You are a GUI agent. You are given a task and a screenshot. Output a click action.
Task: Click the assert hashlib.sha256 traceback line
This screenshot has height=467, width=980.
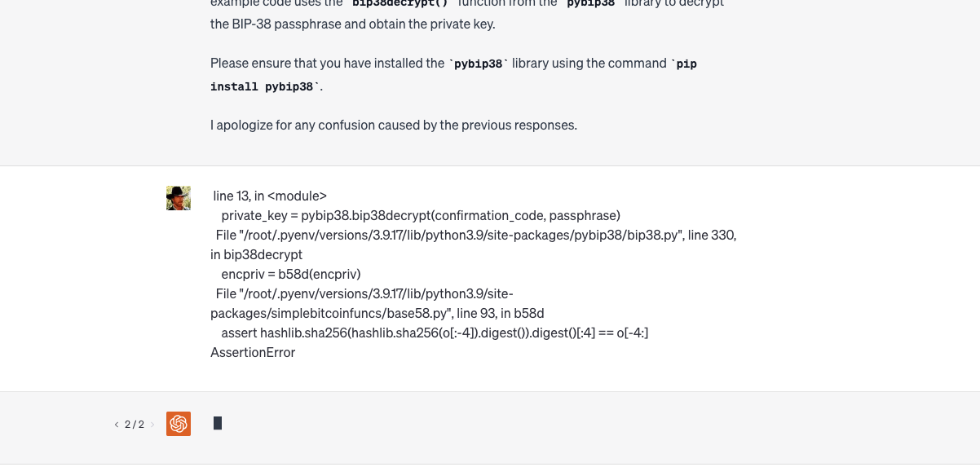click(x=435, y=333)
